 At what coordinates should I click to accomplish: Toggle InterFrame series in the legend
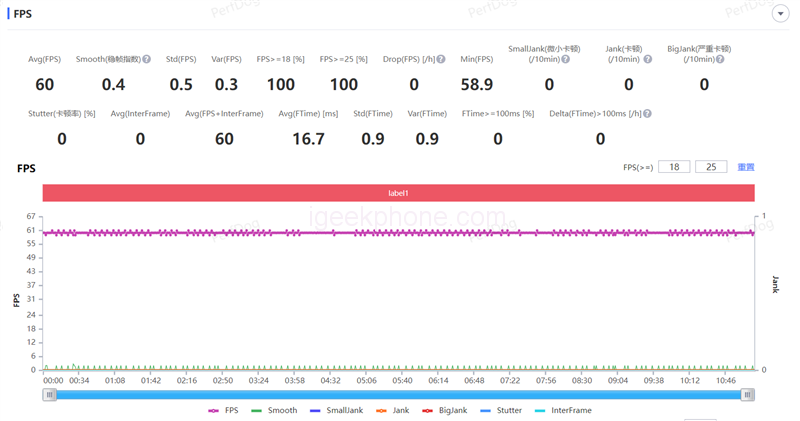pyautogui.click(x=563, y=410)
